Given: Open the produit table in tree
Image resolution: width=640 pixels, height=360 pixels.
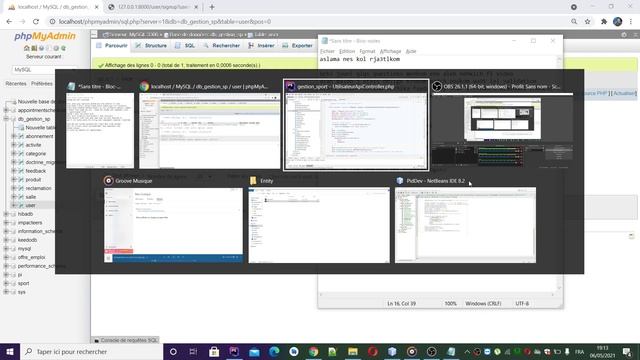Looking at the screenshot, I should click(x=33, y=180).
